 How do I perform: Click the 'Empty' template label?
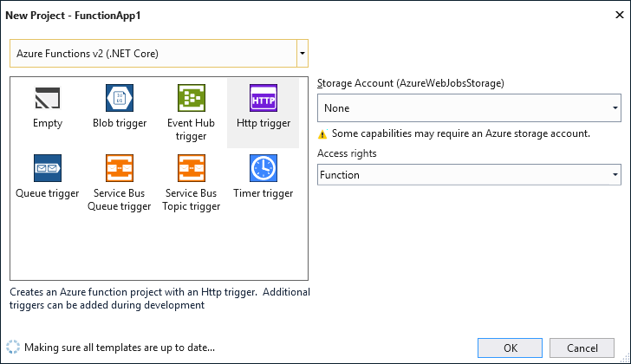[x=48, y=123]
